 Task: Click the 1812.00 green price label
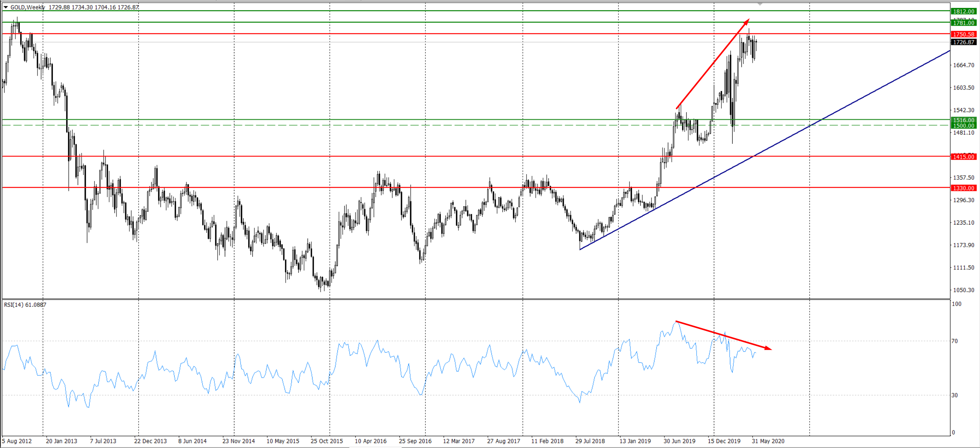(x=964, y=11)
